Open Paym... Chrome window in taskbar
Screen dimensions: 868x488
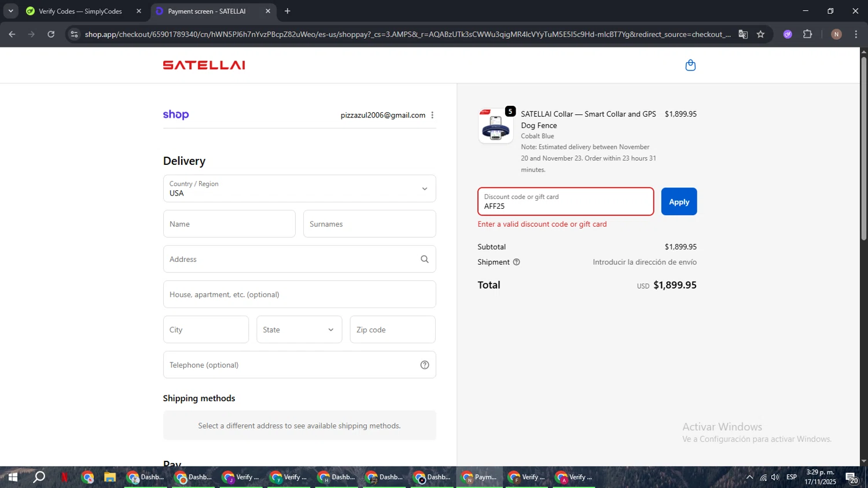point(479,477)
